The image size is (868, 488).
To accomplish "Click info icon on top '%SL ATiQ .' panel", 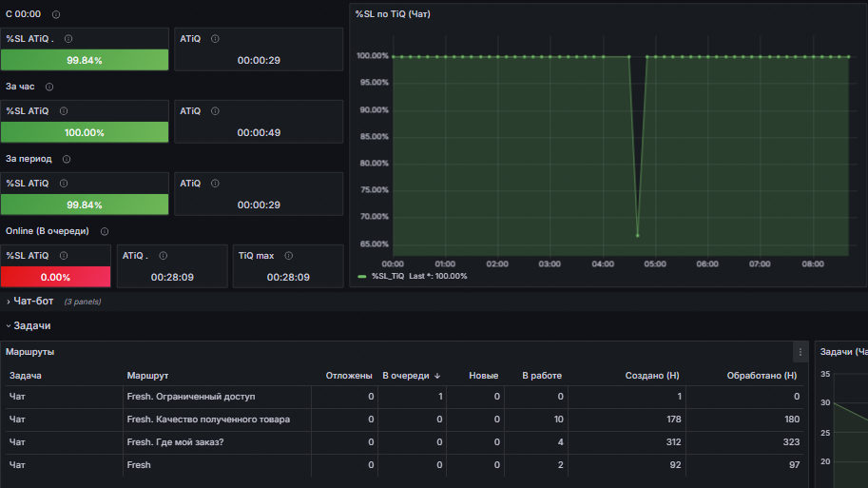I will tap(68, 39).
